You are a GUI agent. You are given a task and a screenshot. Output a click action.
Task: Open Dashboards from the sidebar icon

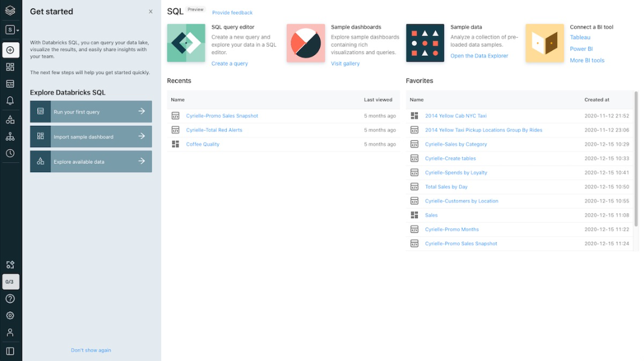click(x=10, y=67)
